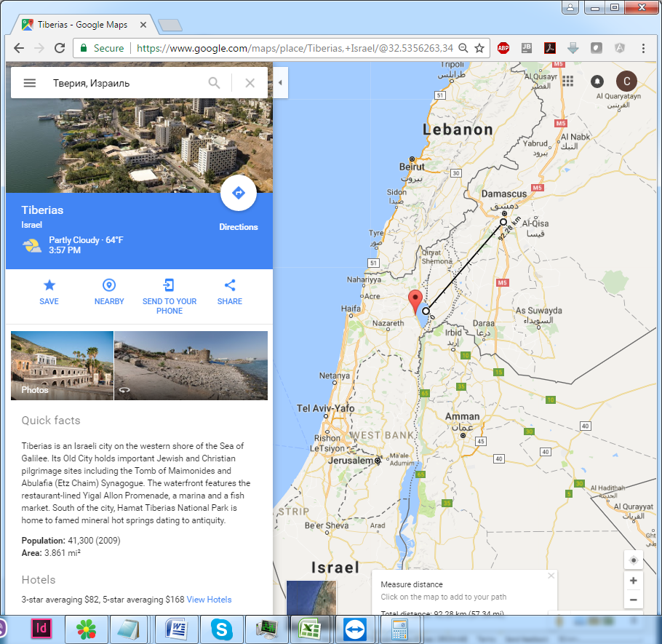Zoom out on the map
662x644 pixels.
633,600
